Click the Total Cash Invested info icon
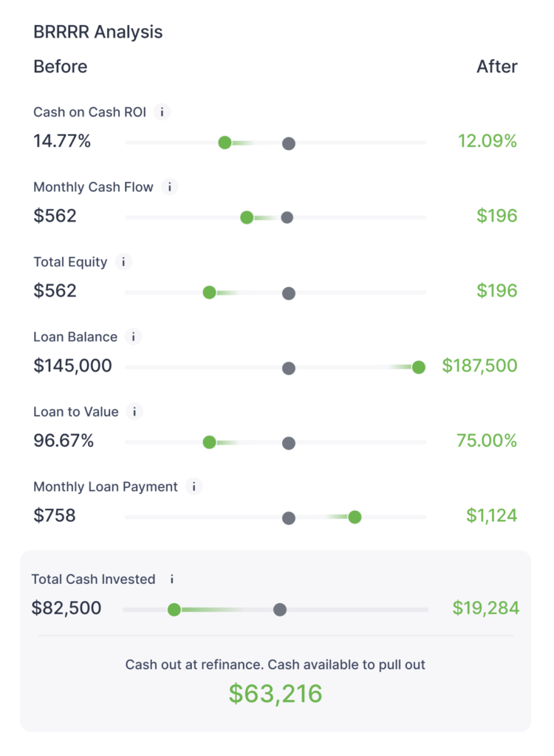This screenshot has width=554, height=756. point(171,580)
